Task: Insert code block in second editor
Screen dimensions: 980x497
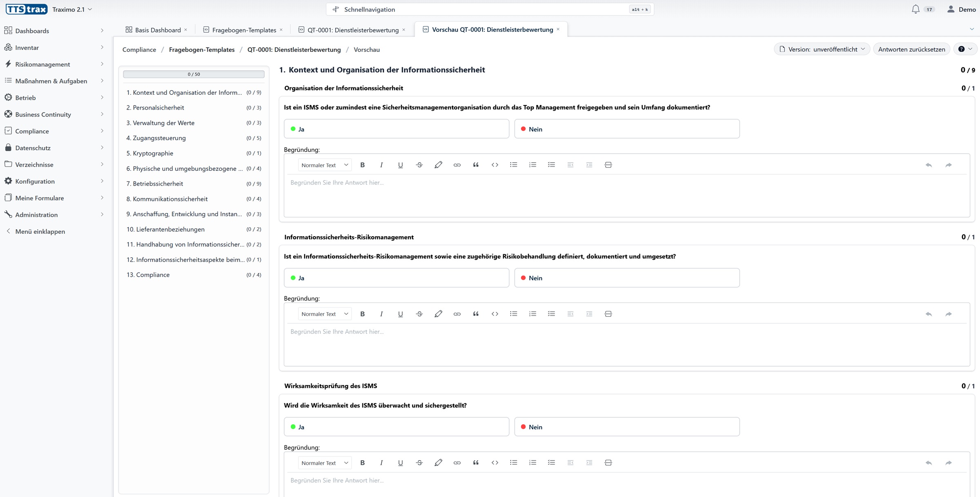Action: [494, 314]
